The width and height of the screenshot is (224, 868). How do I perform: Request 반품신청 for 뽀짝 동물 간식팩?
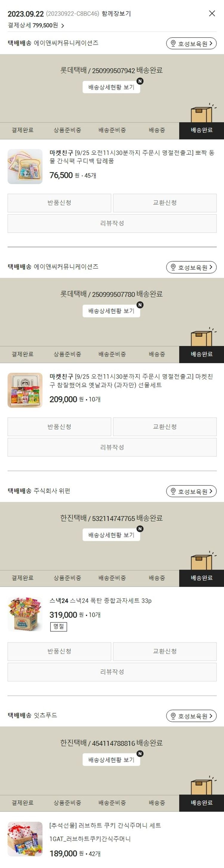point(59,203)
